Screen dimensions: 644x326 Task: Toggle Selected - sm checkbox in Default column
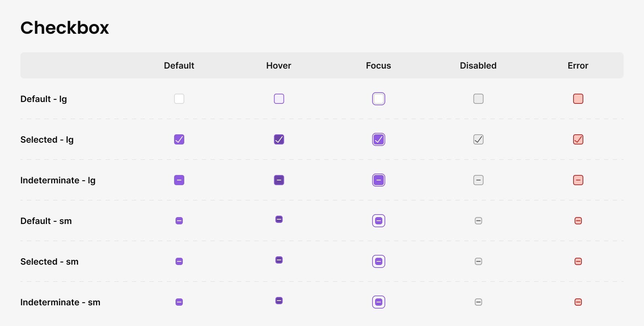(179, 261)
